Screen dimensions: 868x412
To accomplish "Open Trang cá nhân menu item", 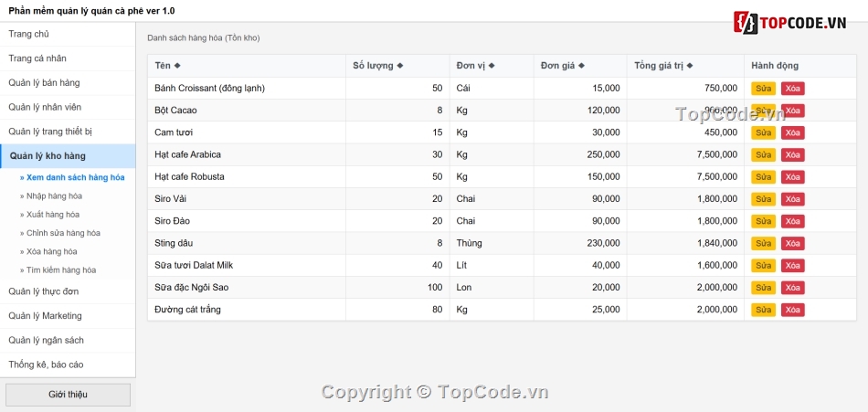I will [x=68, y=58].
